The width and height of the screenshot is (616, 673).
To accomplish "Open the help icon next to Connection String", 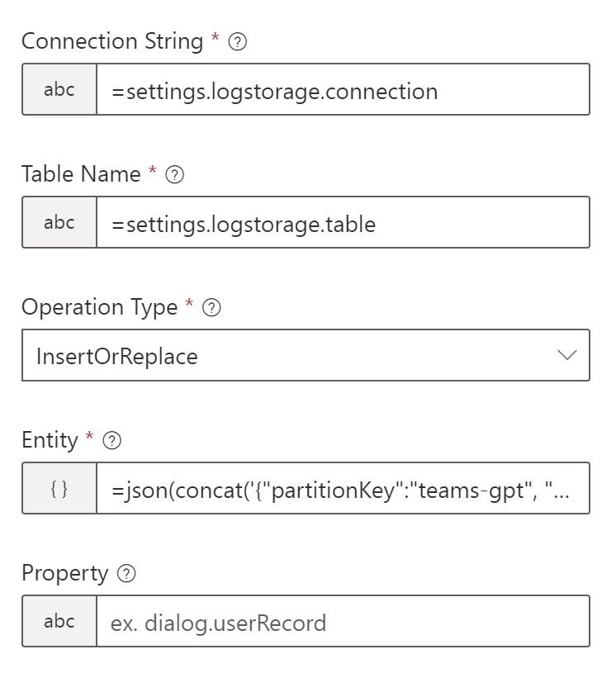I will [x=237, y=40].
